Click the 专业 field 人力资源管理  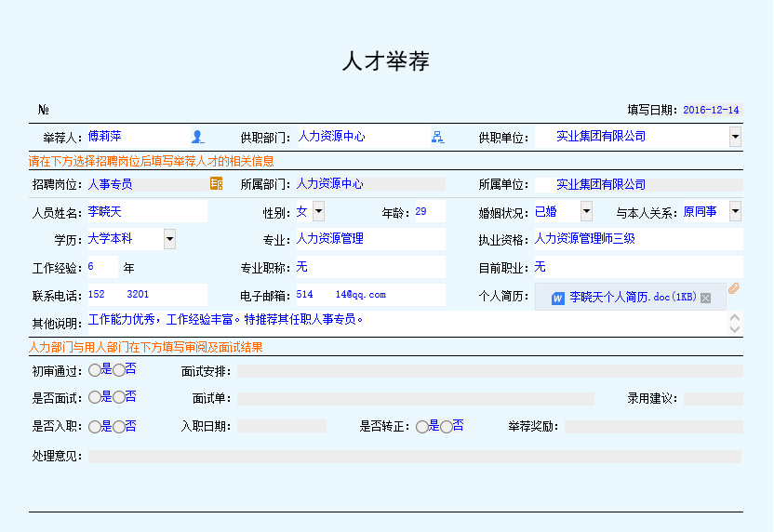(x=370, y=239)
